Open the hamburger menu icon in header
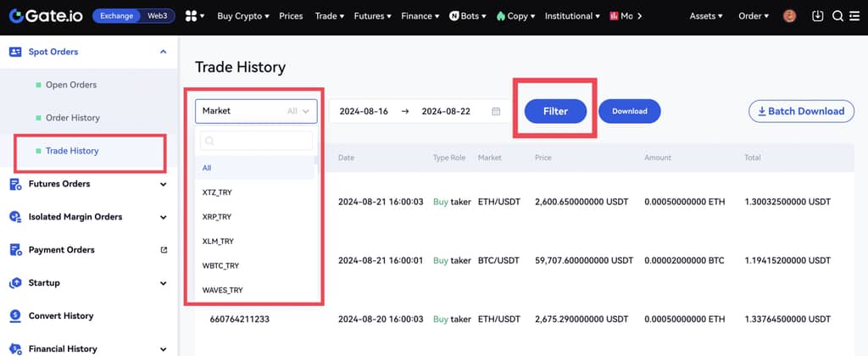Screen dimensions: 868x356 (x=854, y=16)
